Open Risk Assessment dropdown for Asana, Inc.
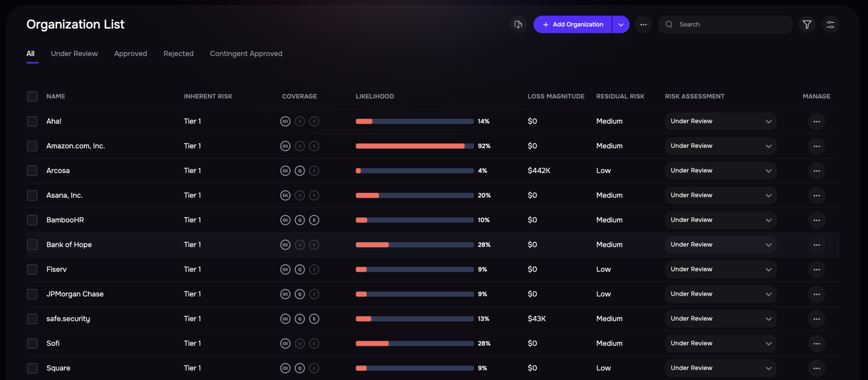Image resolution: width=868 pixels, height=380 pixels. tap(720, 195)
